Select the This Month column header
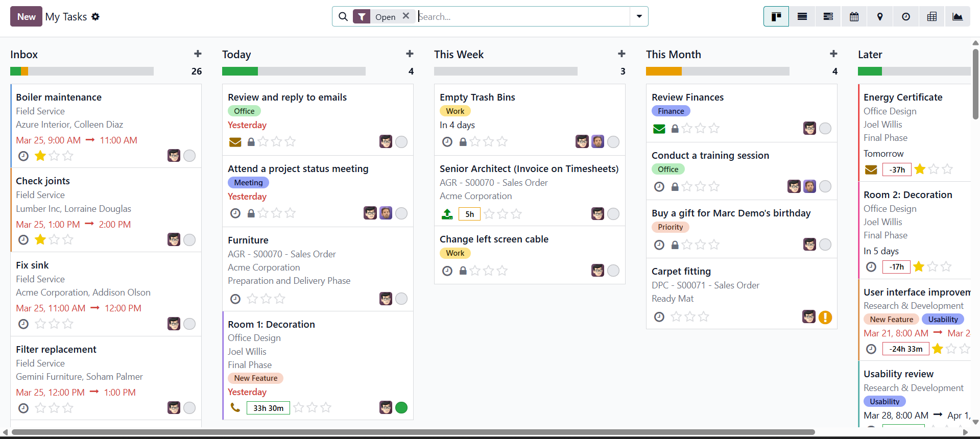 point(674,55)
